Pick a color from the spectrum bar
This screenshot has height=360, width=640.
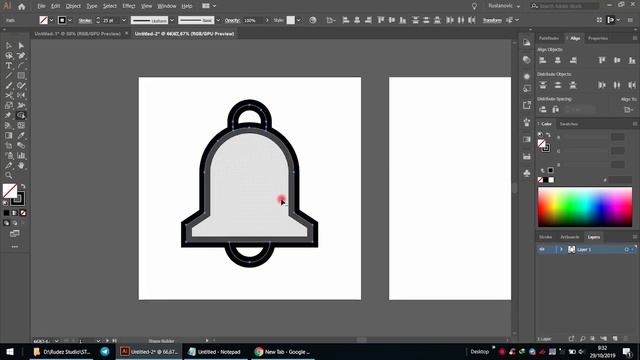[585, 207]
